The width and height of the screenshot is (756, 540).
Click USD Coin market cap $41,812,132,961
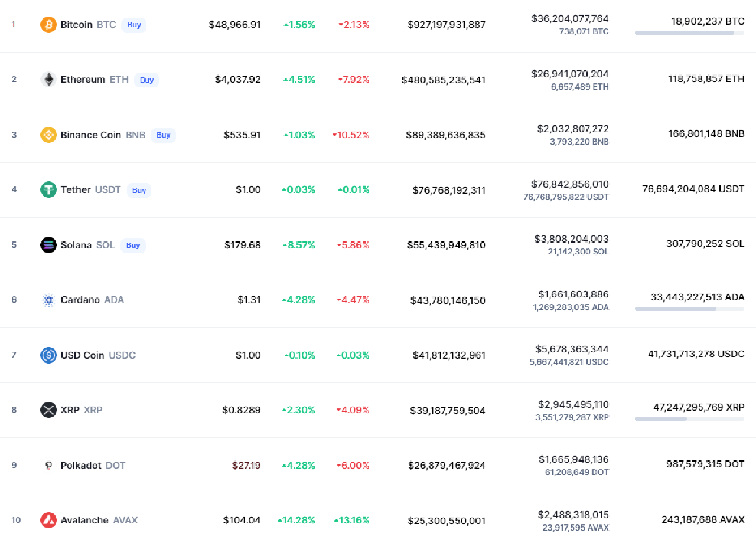click(x=449, y=355)
